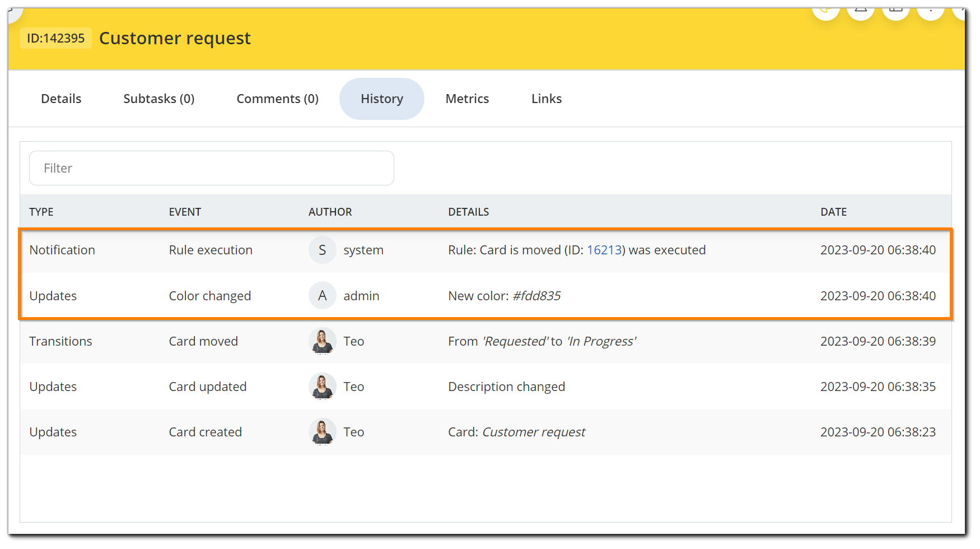
Task: Open the Comments (0) tab
Action: [x=277, y=99]
